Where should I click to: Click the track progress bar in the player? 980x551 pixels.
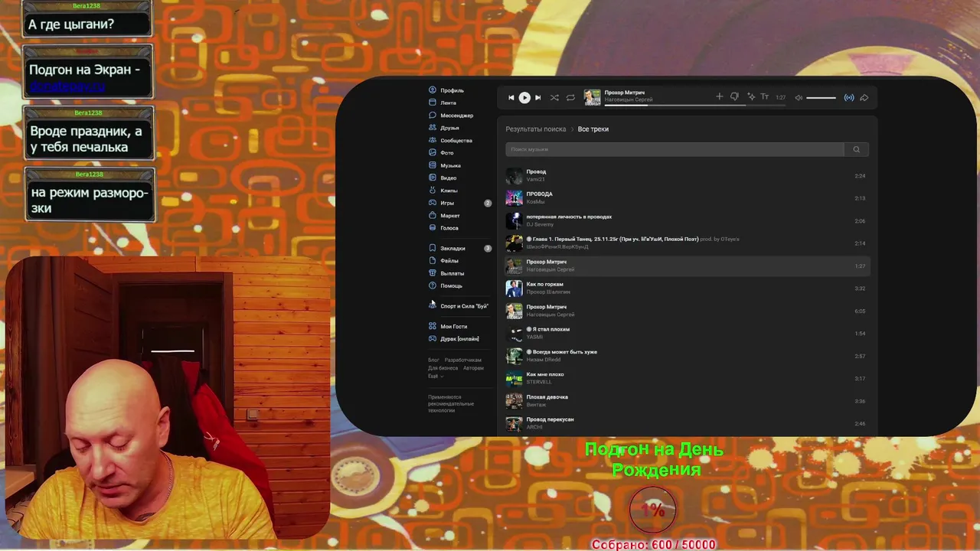(x=695, y=106)
